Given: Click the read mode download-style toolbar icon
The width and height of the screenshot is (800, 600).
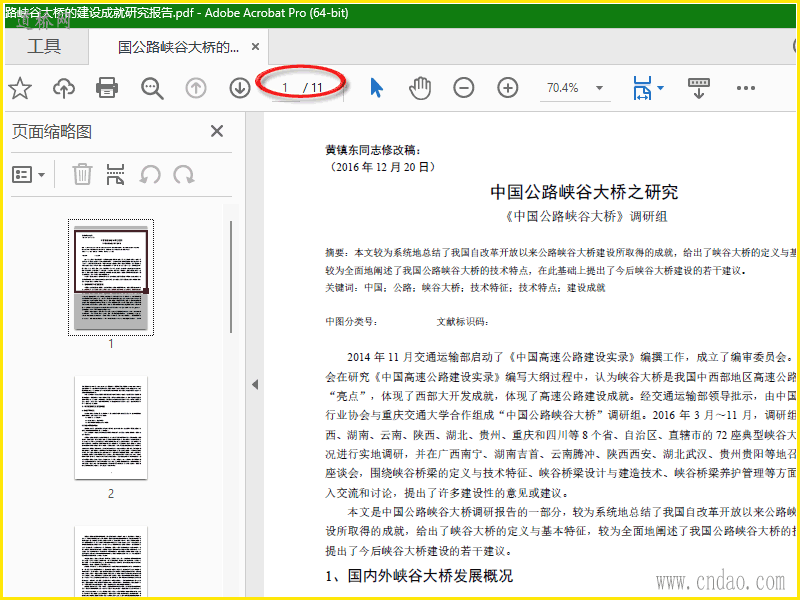Looking at the screenshot, I should coord(698,88).
